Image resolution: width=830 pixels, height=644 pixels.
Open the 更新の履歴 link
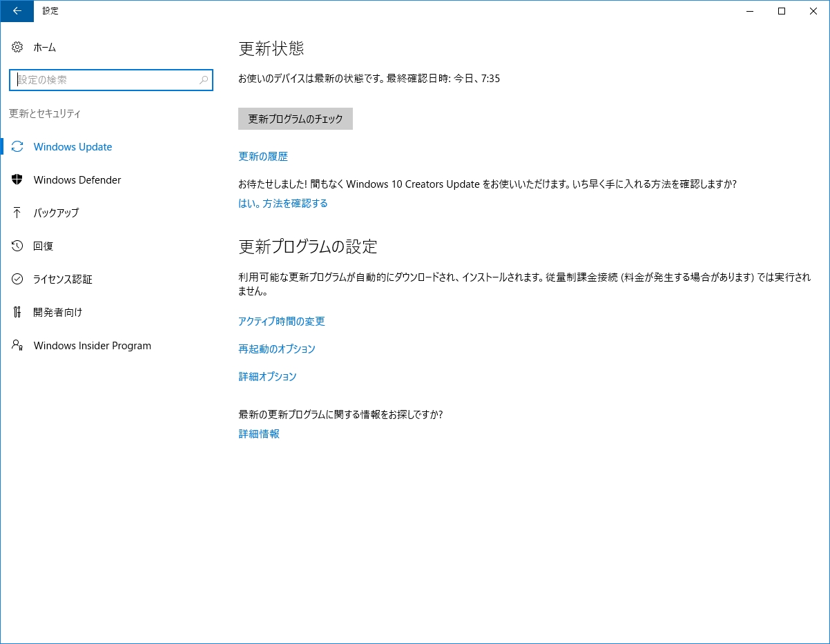click(263, 157)
